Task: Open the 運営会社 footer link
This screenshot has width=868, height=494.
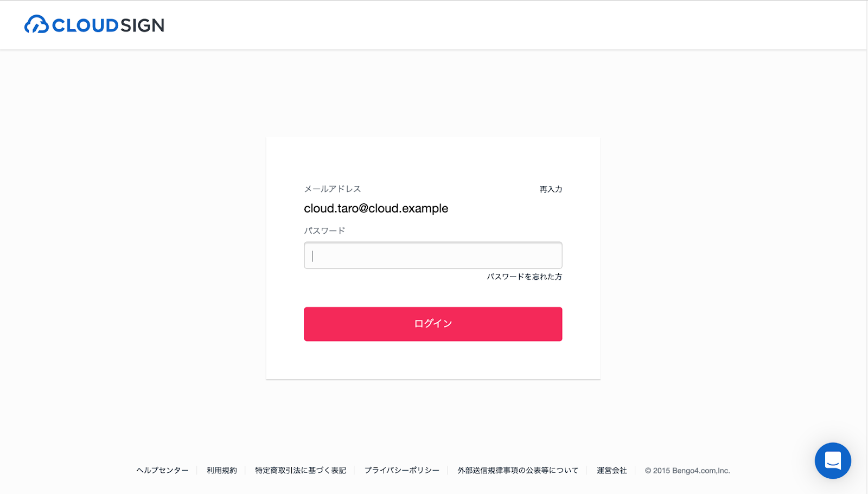Action: [x=612, y=471]
